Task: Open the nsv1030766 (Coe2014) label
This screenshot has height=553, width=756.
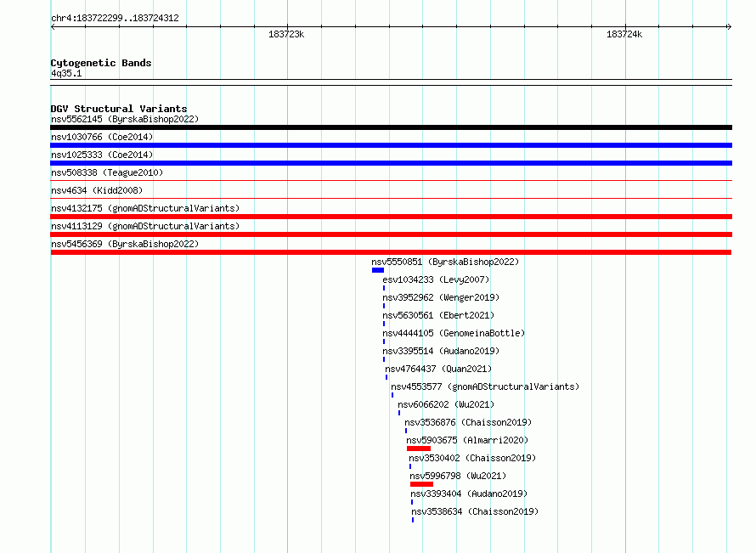Action: pyautogui.click(x=102, y=137)
